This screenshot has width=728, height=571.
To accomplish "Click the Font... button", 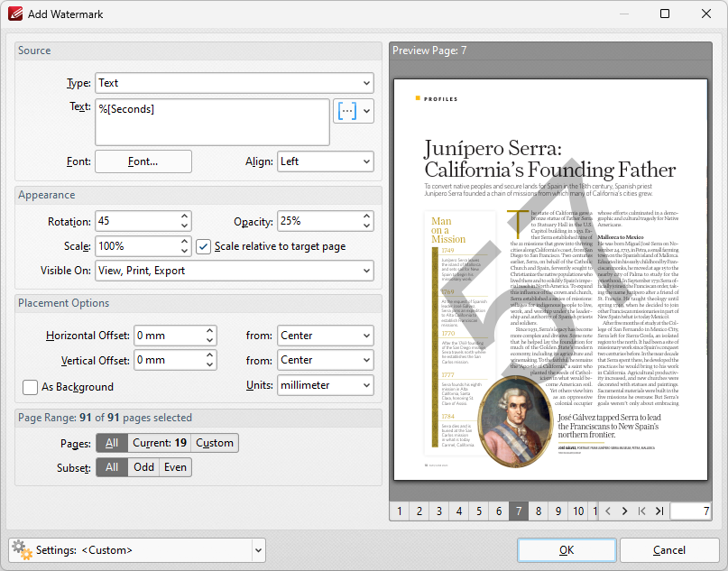I will [x=143, y=161].
